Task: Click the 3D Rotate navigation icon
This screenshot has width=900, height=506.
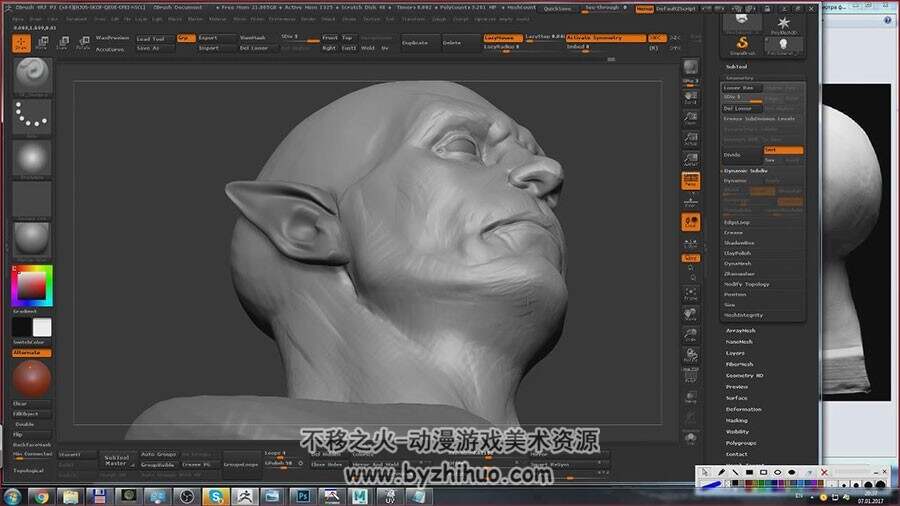Action: point(690,355)
